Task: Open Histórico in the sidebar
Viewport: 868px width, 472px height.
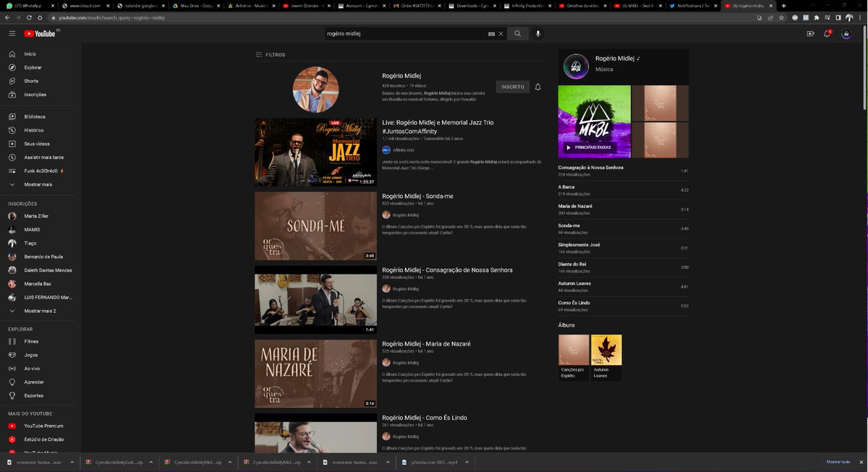Action: (41, 130)
